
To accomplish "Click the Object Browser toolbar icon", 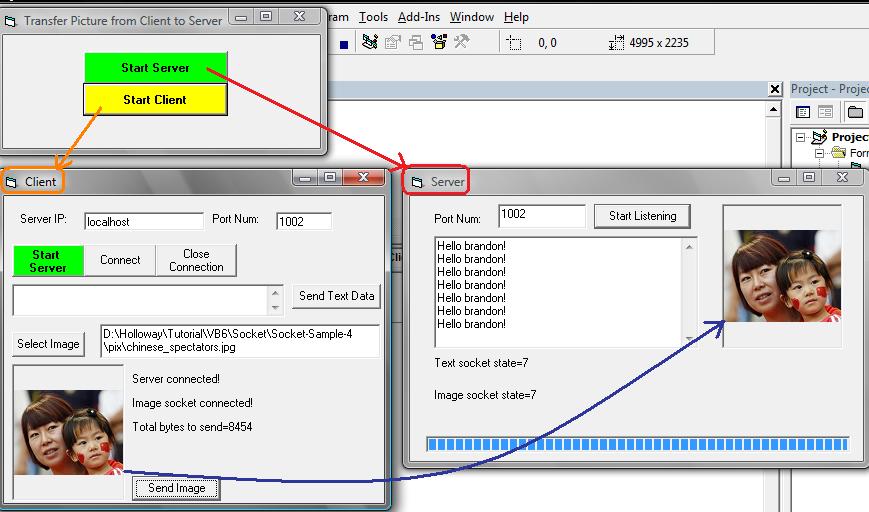I will (439, 42).
